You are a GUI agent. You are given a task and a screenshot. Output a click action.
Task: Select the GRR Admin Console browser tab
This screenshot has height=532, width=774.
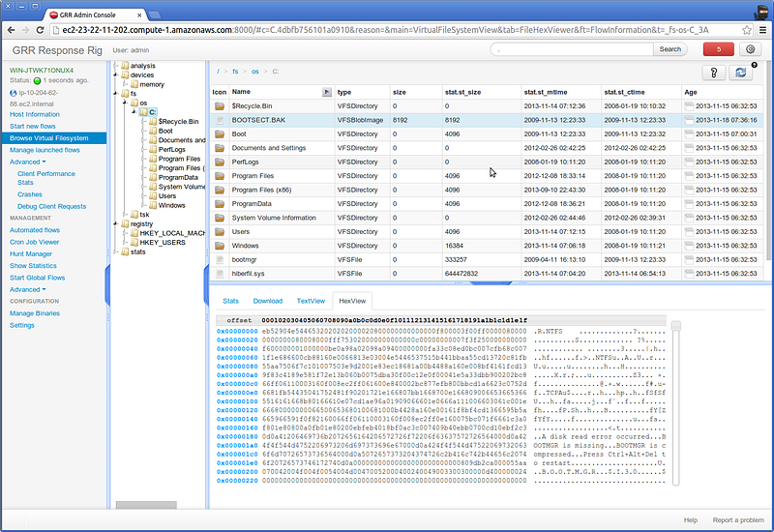click(94, 15)
